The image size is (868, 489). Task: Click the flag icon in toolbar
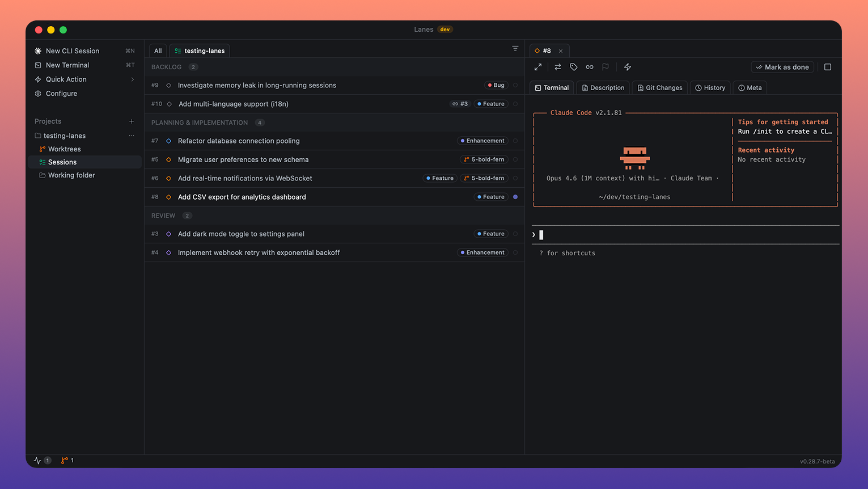pyautogui.click(x=606, y=67)
